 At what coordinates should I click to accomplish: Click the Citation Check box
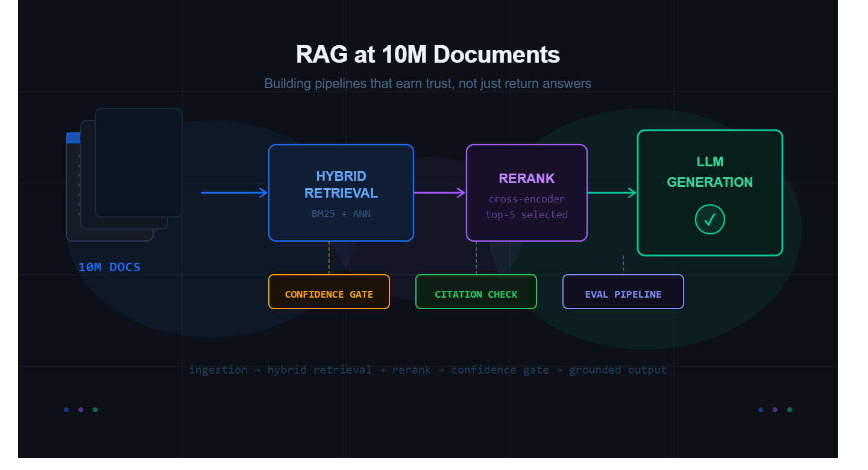click(476, 292)
